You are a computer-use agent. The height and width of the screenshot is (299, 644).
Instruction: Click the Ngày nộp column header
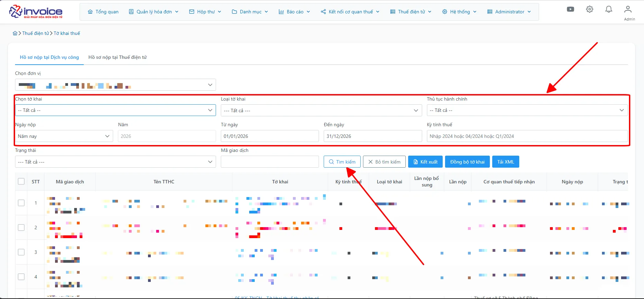572,182
